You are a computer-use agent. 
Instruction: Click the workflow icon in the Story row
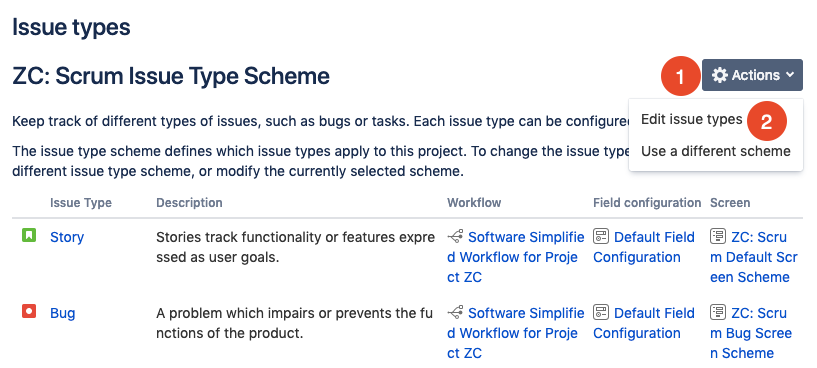(455, 237)
